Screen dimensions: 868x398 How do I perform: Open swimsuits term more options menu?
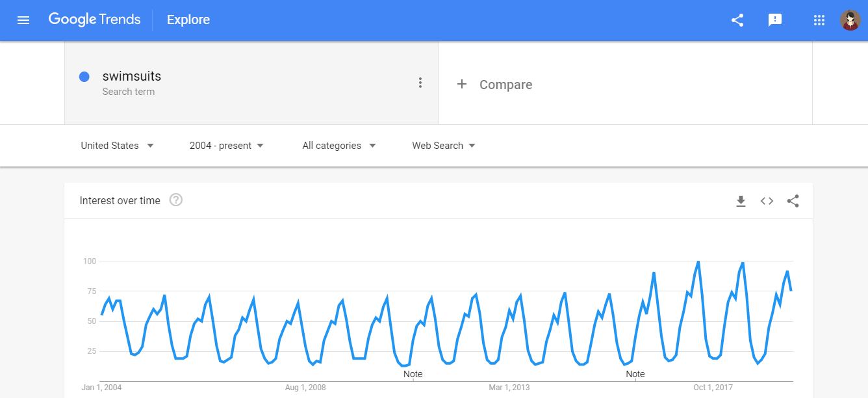pyautogui.click(x=420, y=83)
